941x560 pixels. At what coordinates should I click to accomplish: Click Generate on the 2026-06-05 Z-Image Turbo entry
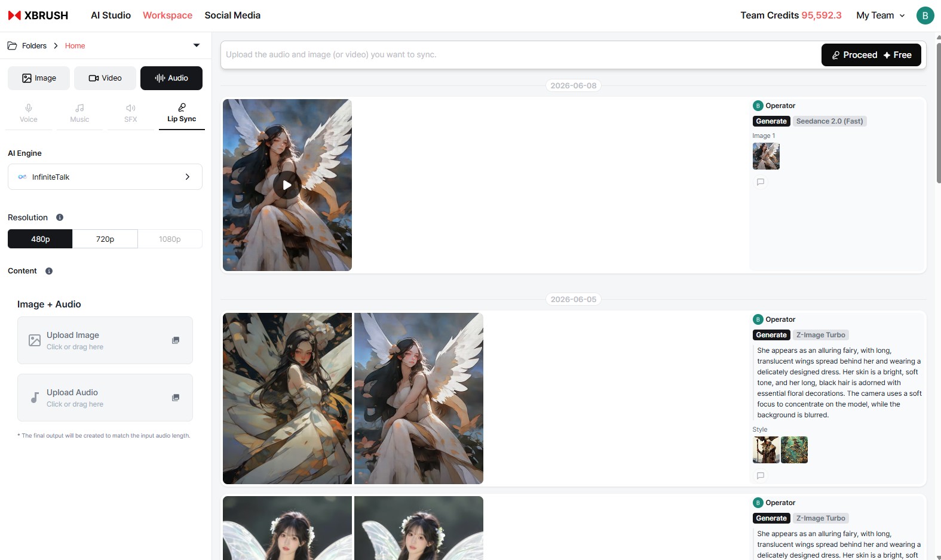(771, 335)
